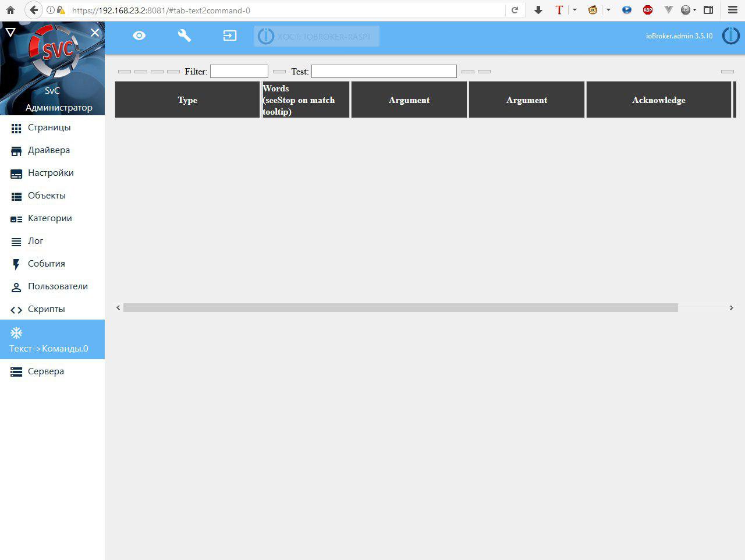Click the browser URL address field
The image size is (745, 560).
(x=288, y=10)
